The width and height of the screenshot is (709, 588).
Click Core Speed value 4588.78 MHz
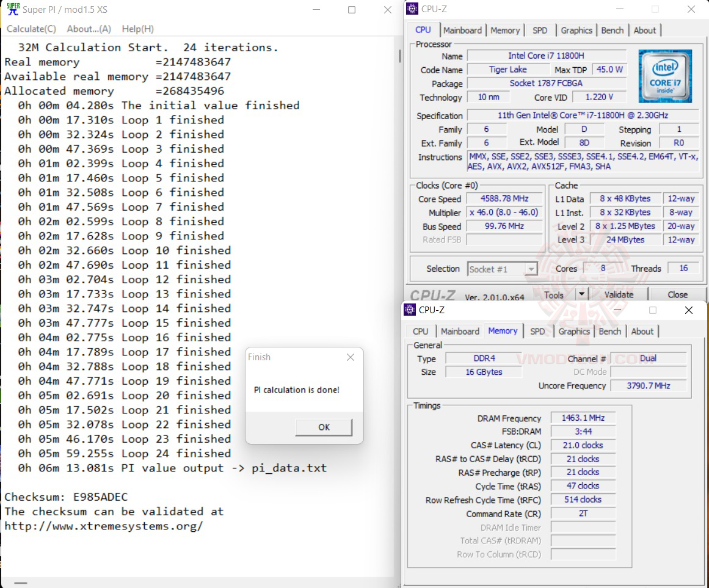[504, 198]
